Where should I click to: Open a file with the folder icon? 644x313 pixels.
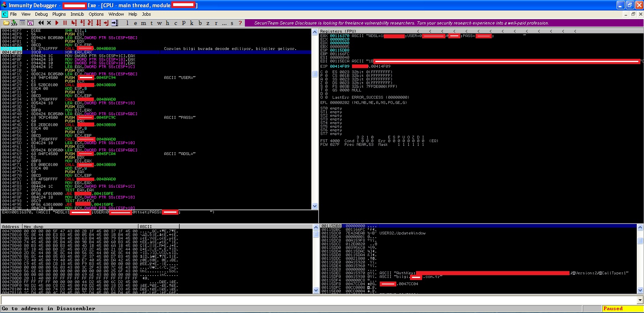pos(6,23)
